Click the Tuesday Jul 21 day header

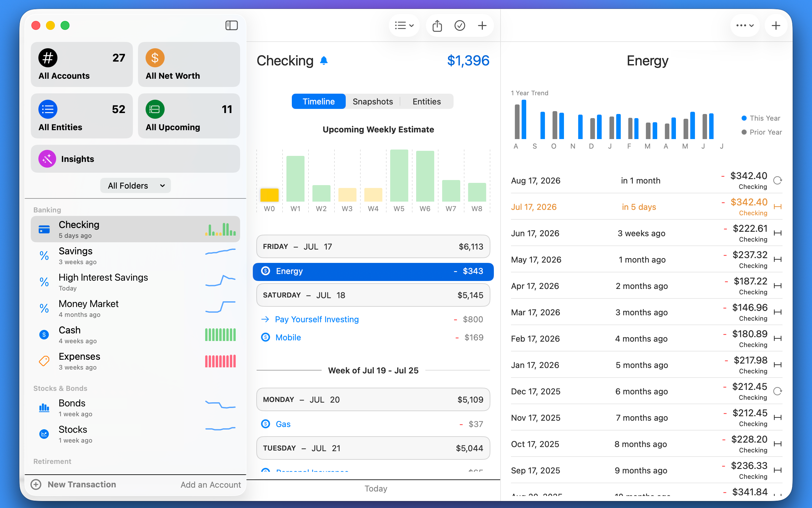click(373, 448)
